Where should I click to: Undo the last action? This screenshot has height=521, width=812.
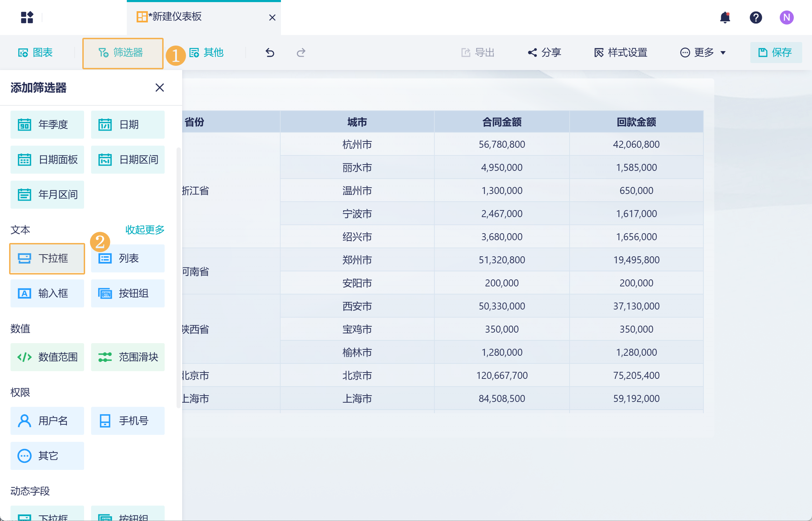tap(270, 53)
